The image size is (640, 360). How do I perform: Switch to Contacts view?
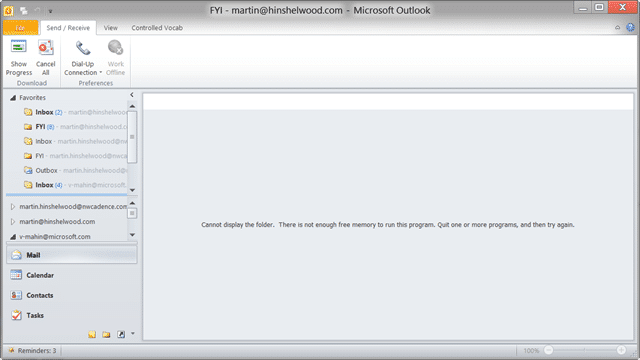coord(72,295)
